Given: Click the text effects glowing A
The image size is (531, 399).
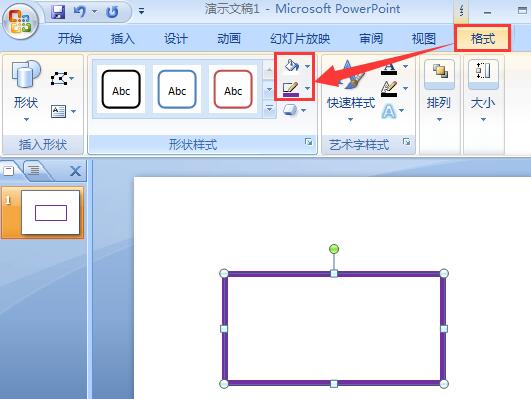Looking at the screenshot, I should tap(388, 111).
